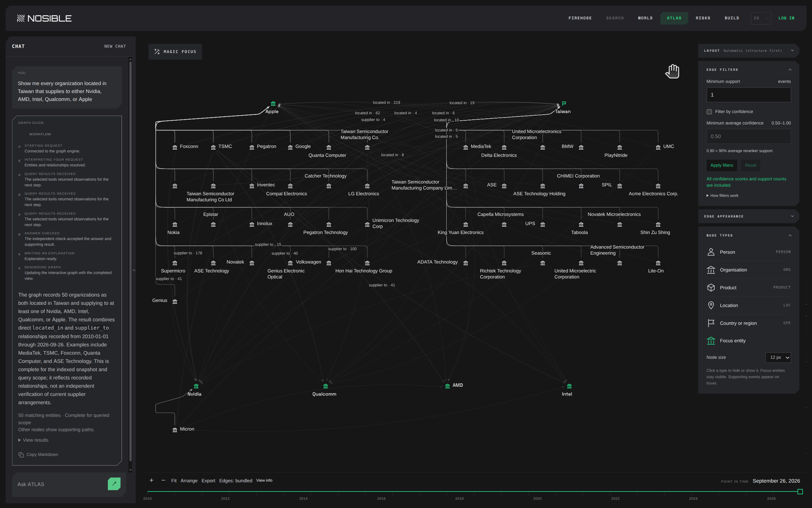Toggle Product node type visibility
Screen dimensions: 812x508
(749, 288)
